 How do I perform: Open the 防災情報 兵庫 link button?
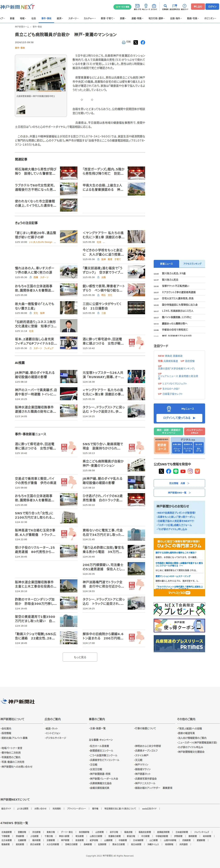click(x=179, y=483)
